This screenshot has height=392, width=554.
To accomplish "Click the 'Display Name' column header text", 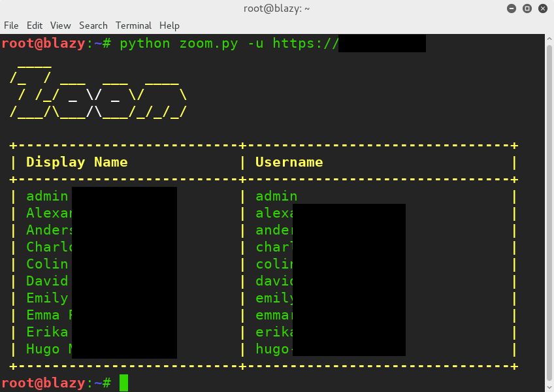I will pyautogui.click(x=77, y=162).
